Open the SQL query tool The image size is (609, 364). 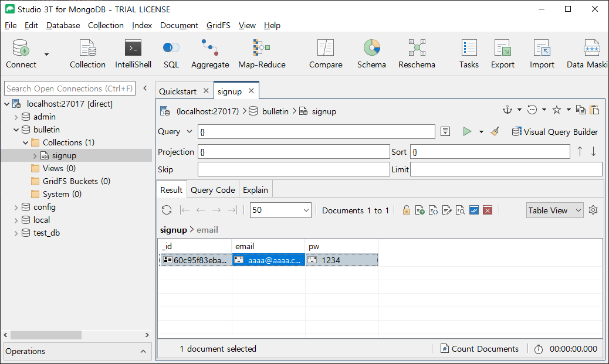[x=171, y=53]
